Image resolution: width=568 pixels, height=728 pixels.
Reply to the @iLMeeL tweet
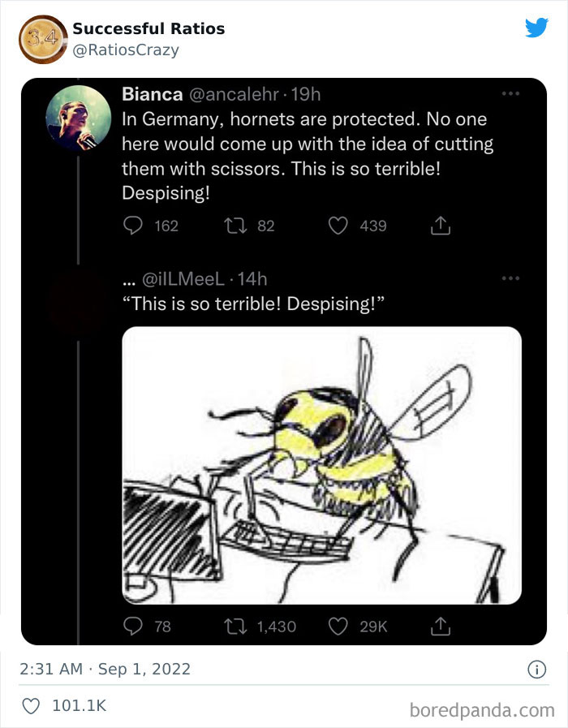tap(131, 626)
